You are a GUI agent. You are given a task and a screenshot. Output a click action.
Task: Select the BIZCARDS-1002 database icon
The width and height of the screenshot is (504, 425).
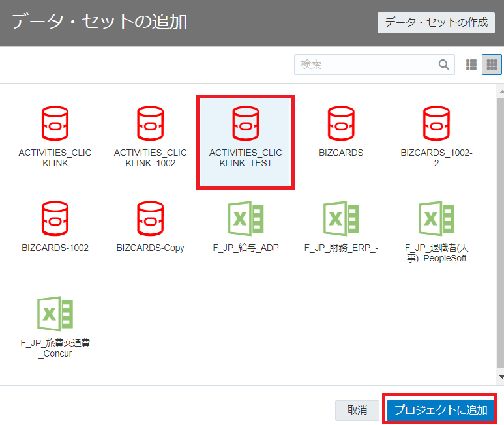[55, 218]
